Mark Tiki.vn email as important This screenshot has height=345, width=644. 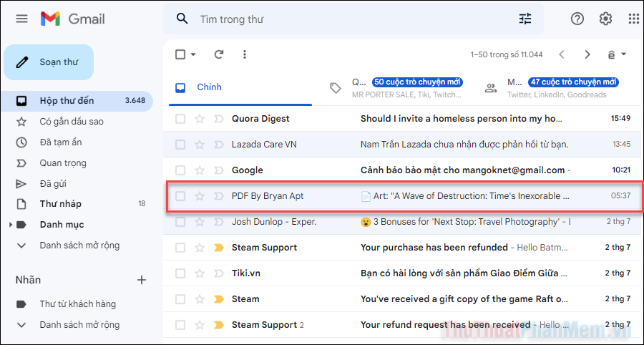click(218, 273)
